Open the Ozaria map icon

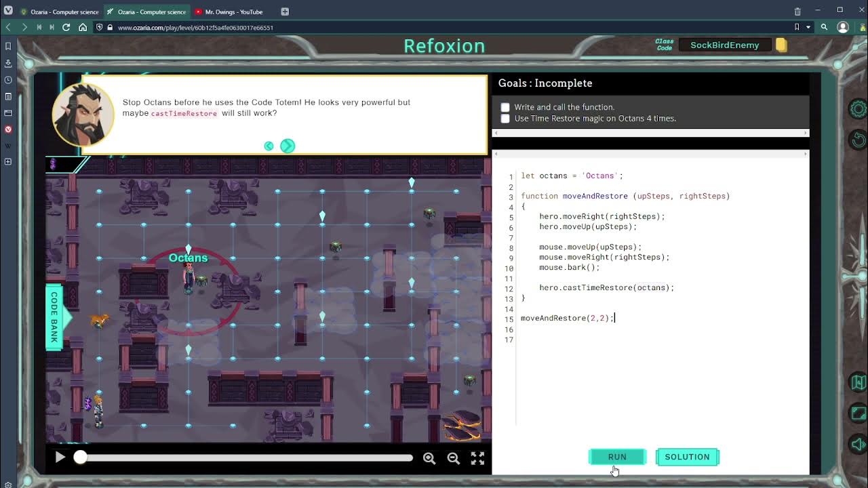[859, 382]
